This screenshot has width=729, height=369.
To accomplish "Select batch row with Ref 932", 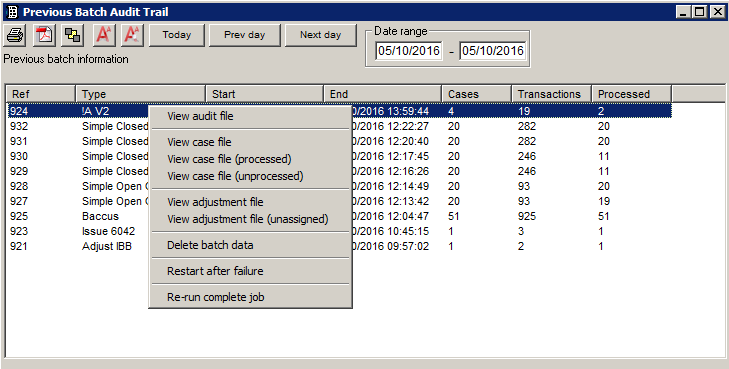I will point(339,126).
